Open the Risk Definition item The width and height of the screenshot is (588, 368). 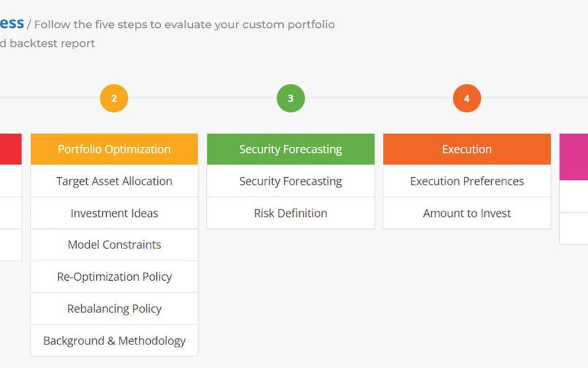(x=290, y=213)
